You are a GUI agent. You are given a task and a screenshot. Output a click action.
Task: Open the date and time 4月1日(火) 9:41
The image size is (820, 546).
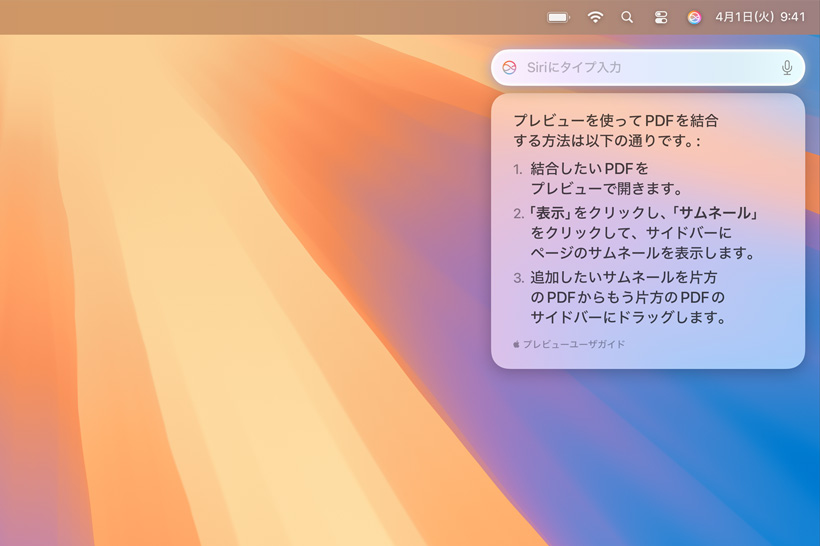pos(760,17)
